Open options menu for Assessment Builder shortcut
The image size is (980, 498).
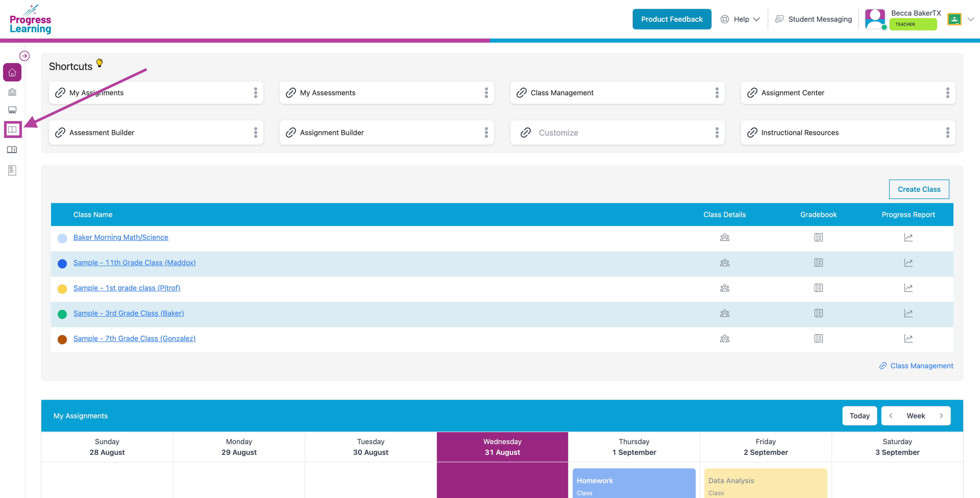point(256,133)
